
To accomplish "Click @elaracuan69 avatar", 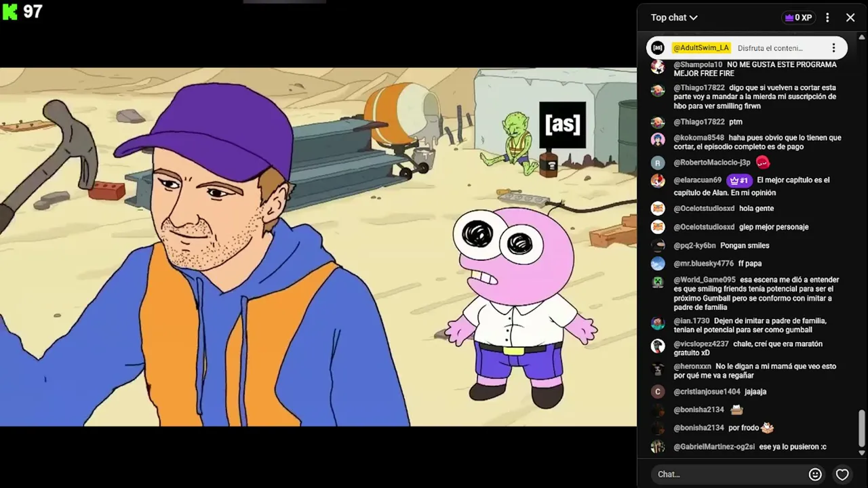I will click(x=658, y=181).
